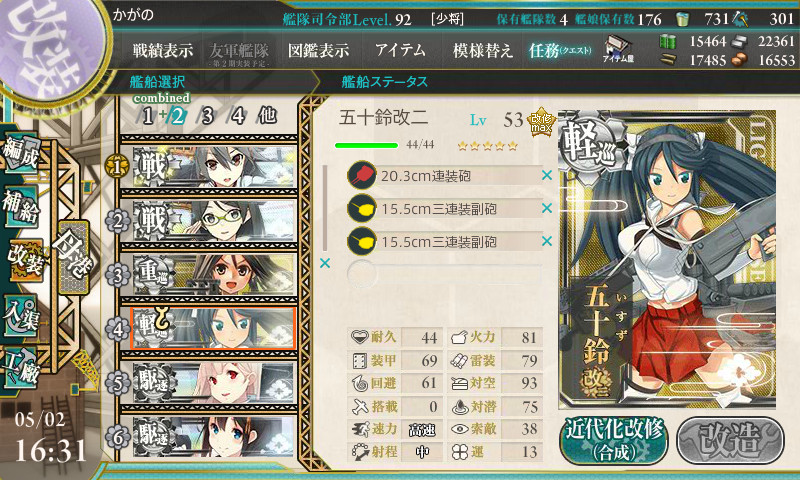Open the 編成 fleet composition sidebar icon
The height and width of the screenshot is (480, 800).
[x=21, y=153]
